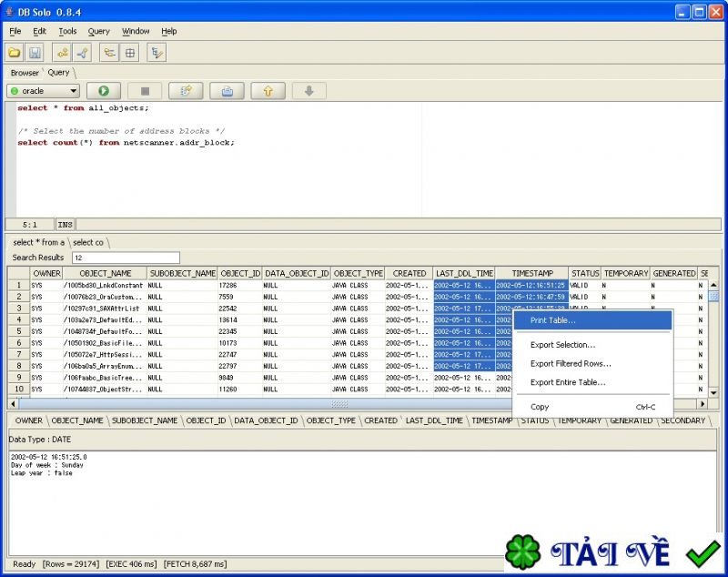Click the grid table view toolbar icon
The width and height of the screenshot is (728, 577).
point(130,53)
